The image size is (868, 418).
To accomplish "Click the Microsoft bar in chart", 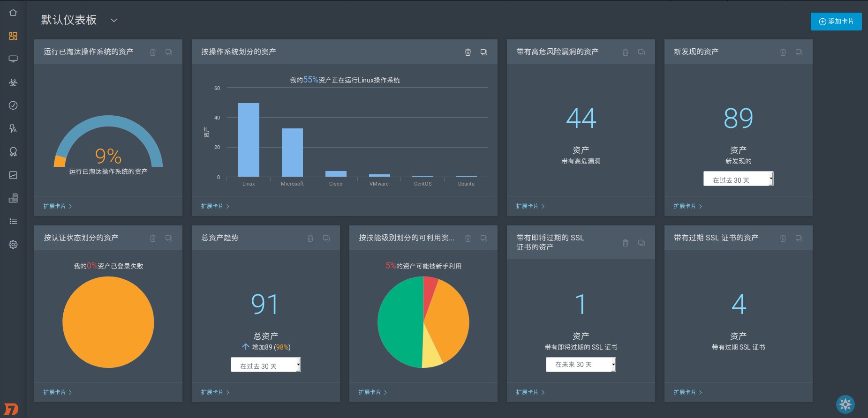I will pyautogui.click(x=292, y=152).
